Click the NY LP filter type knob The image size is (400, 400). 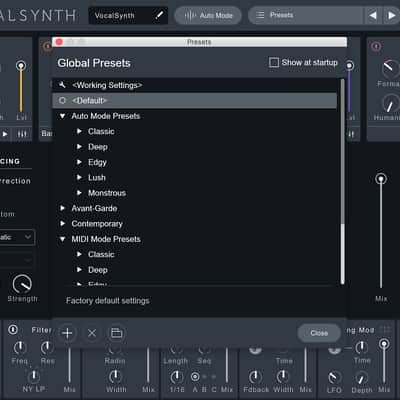point(34,377)
